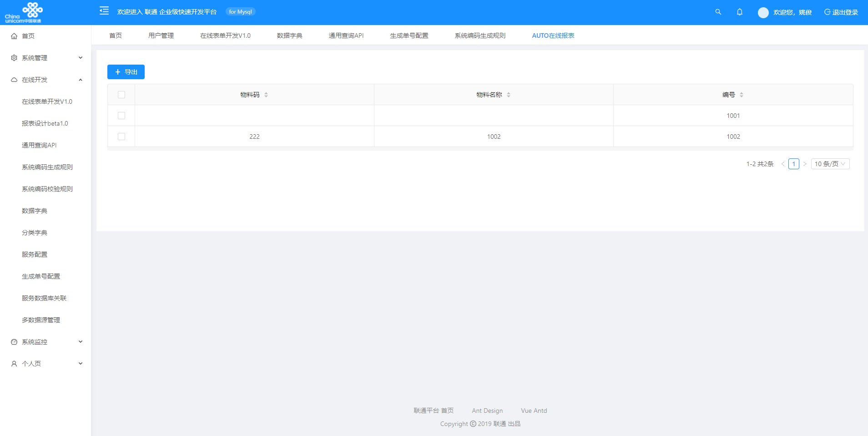Switch to the 用户管理 tab
This screenshot has width=868, height=436.
click(x=161, y=35)
